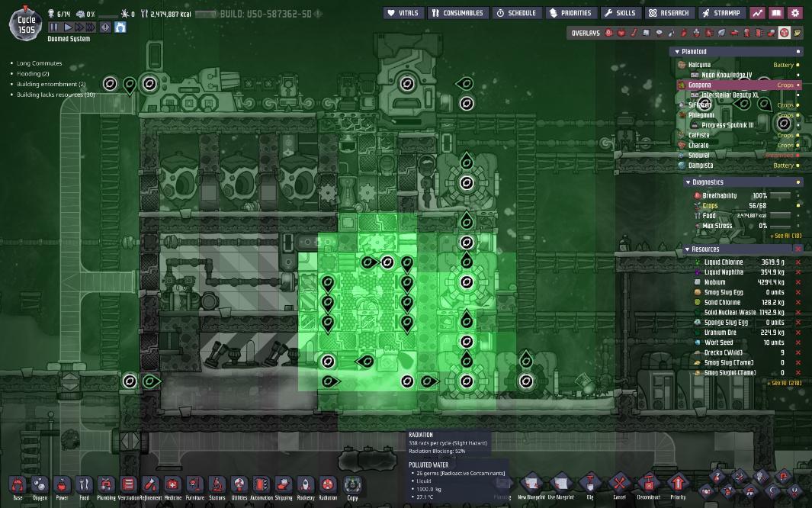Activate the Deconstruct tool
The image size is (812, 508).
pyautogui.click(x=648, y=484)
